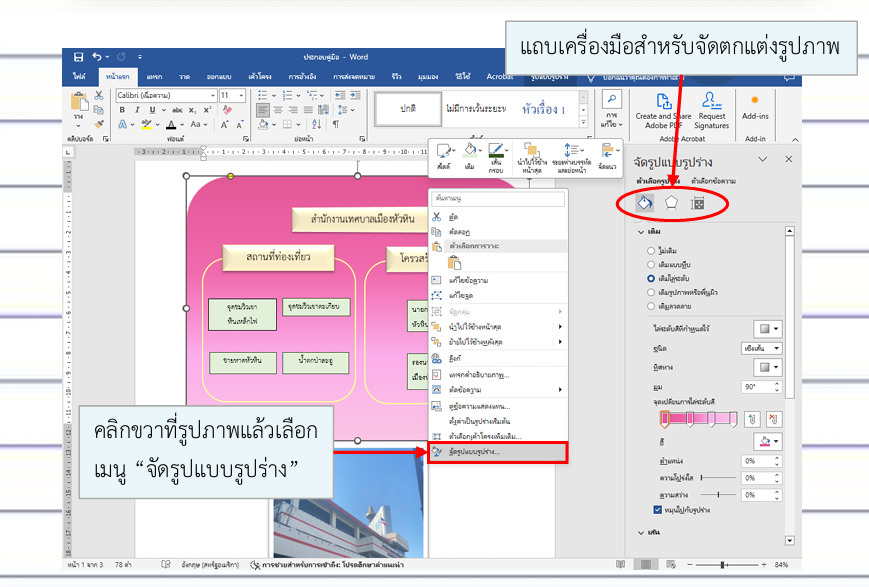Open the Fill & Line tab (paint bucket)
This screenshot has width=869, height=587.
pos(645,203)
